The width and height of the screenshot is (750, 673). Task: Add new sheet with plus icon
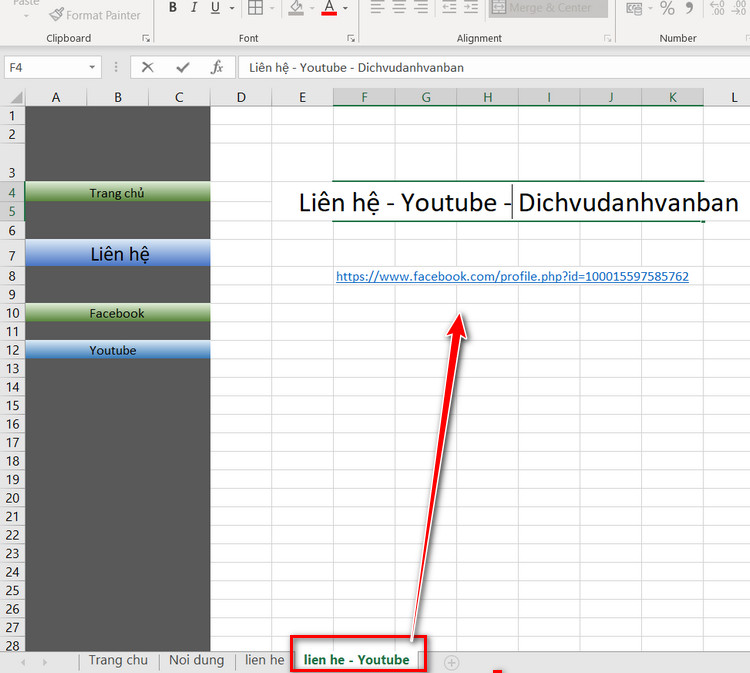click(452, 662)
